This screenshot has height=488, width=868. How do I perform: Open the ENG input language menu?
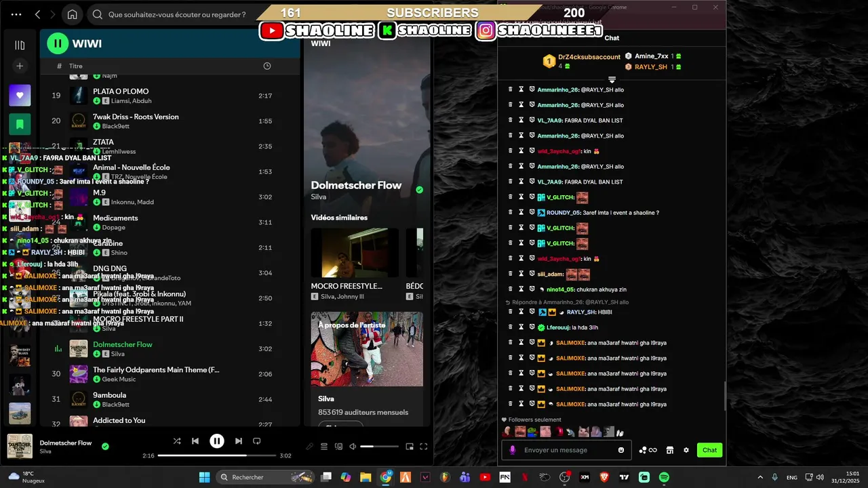[x=792, y=477]
